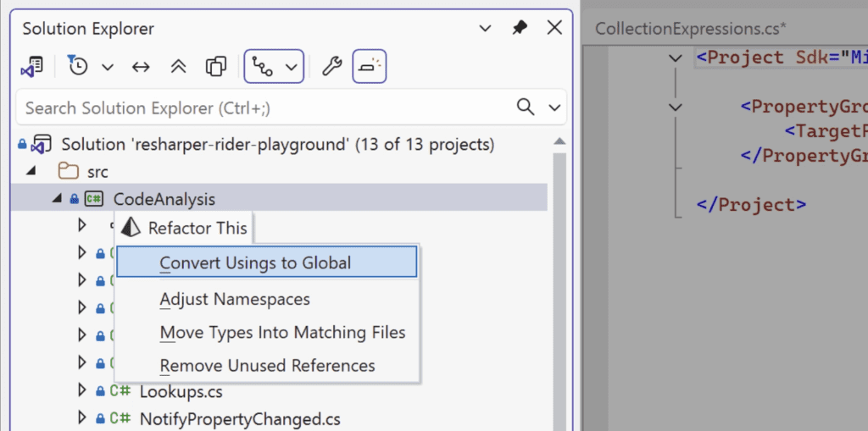This screenshot has width=868, height=431.
Task: Click Sync with Active Document arrows icon
Action: point(141,67)
